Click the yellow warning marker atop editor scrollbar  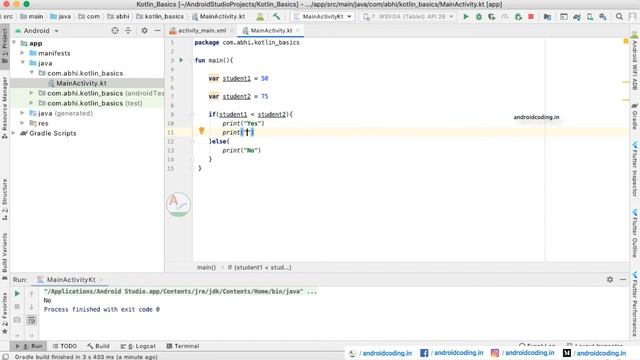pos(626,41)
